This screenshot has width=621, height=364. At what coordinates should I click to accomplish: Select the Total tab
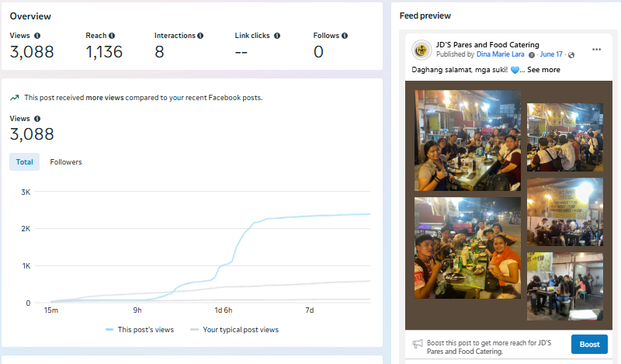[24, 162]
